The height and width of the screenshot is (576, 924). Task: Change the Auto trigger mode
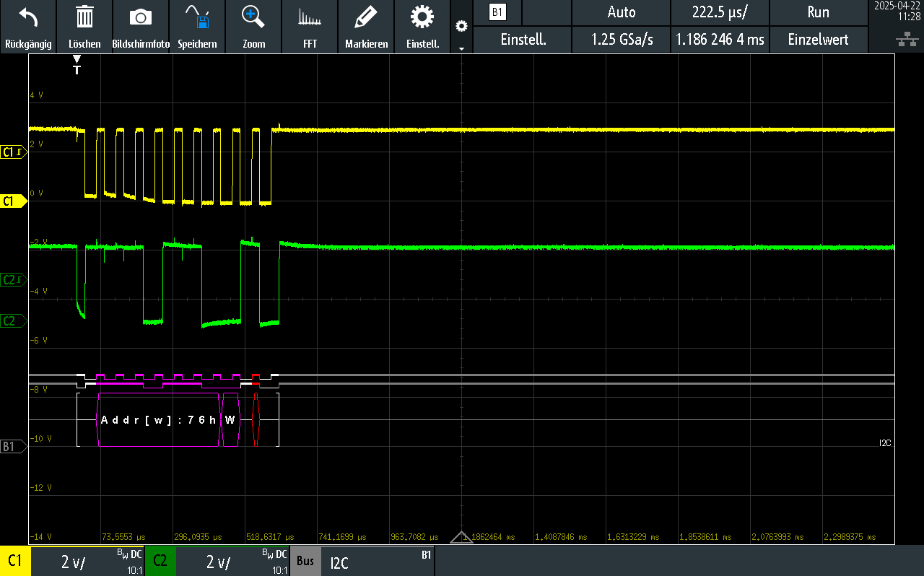pos(622,12)
